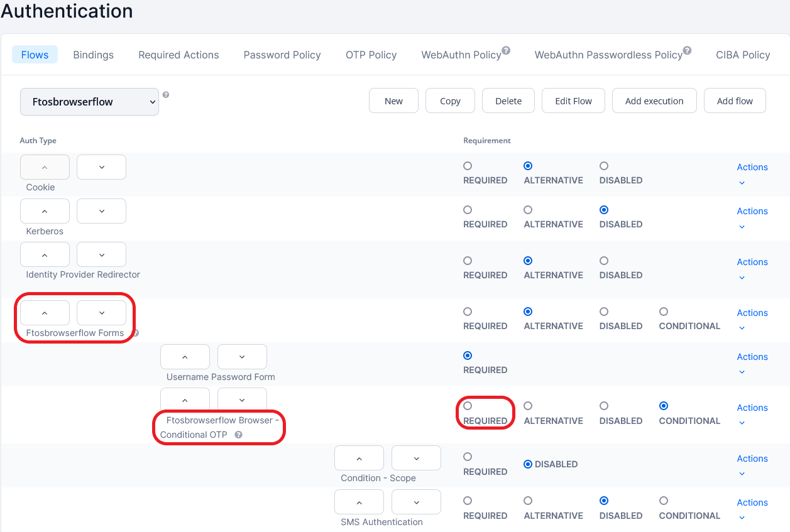The height and width of the screenshot is (532, 790).
Task: Open the Password Policy tab
Action: tap(282, 55)
